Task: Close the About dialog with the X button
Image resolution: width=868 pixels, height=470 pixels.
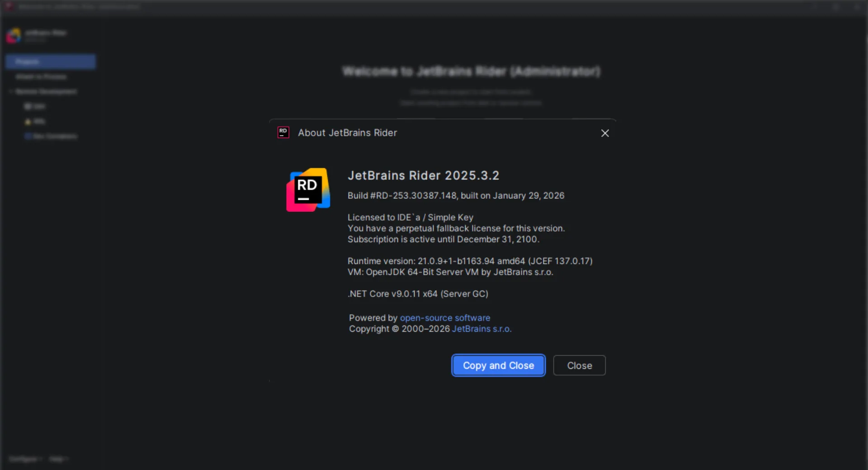Action: coord(605,133)
